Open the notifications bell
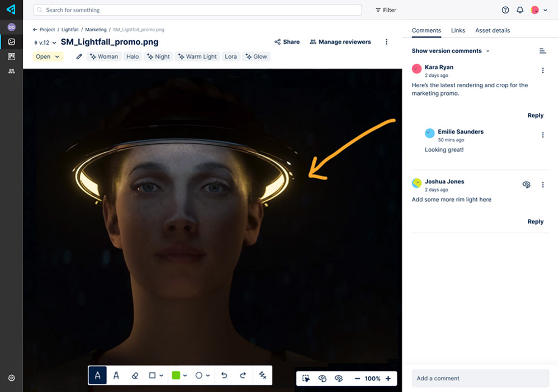This screenshot has width=559, height=392. (x=520, y=10)
